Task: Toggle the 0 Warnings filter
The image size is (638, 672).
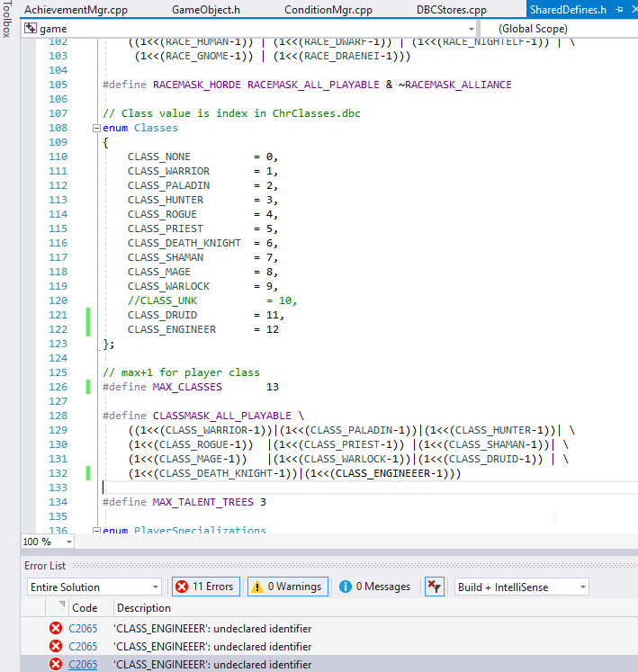Action: coord(288,587)
